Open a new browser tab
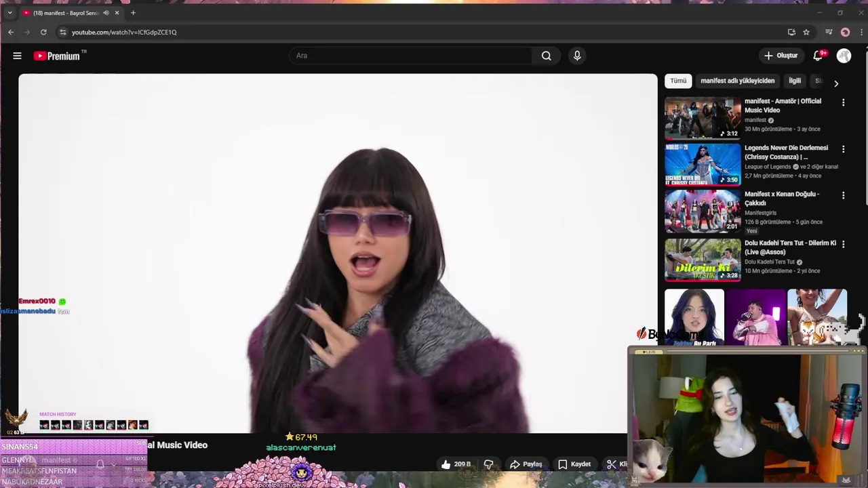The height and width of the screenshot is (488, 868). tap(133, 13)
